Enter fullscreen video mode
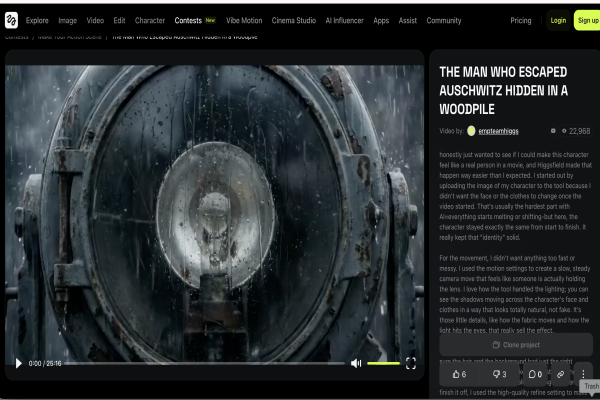This screenshot has height=400, width=600. (410, 363)
